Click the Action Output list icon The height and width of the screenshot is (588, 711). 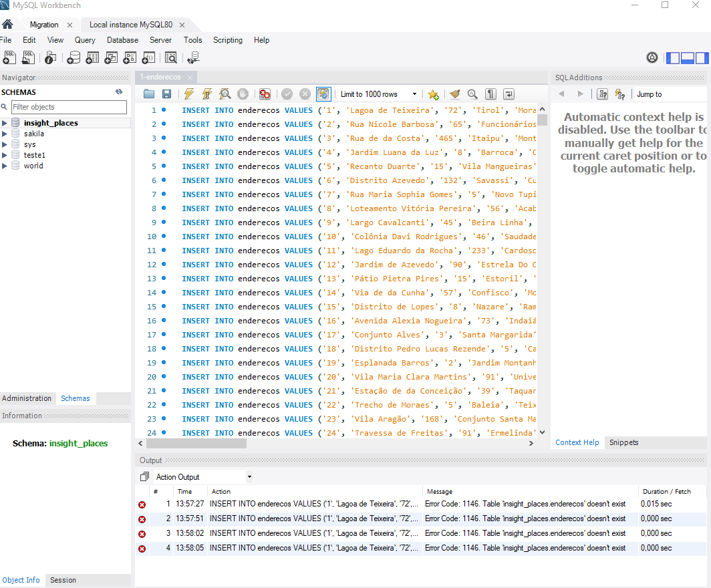144,476
